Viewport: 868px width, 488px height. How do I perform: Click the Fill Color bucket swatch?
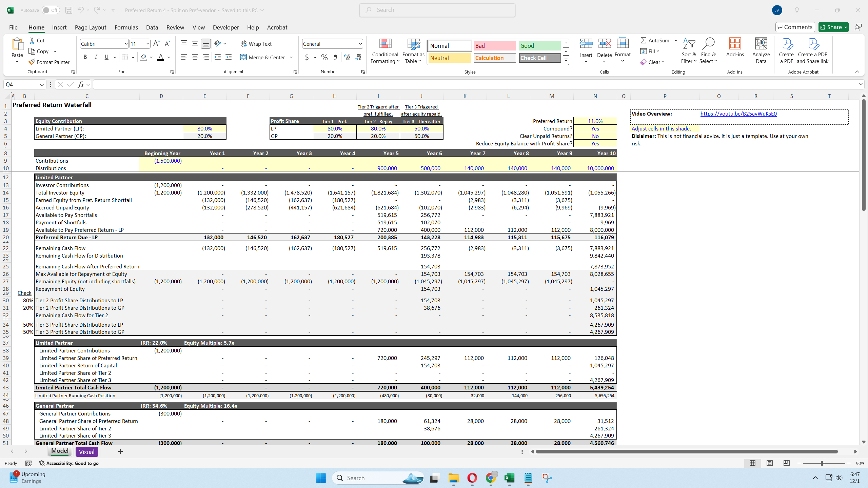pos(143,57)
